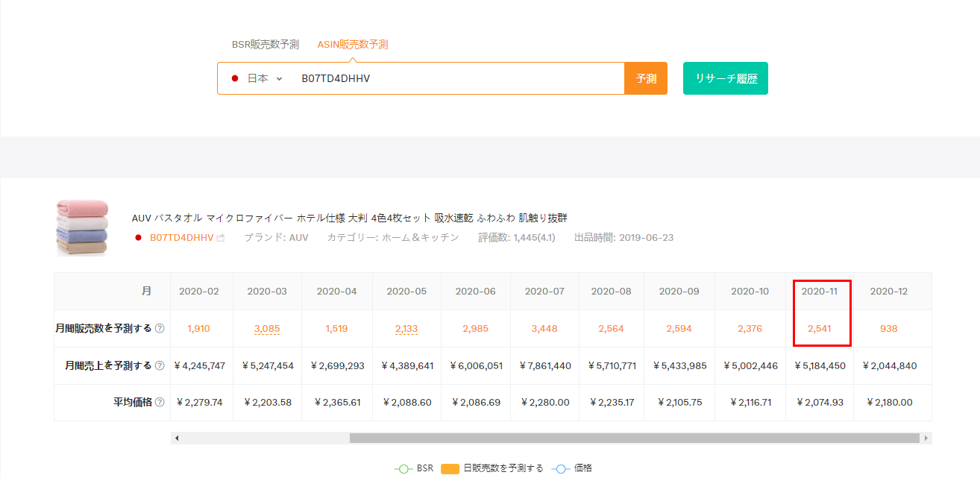This screenshot has width=980, height=478.
Task: Click 2020-07 sales value 3,448
Action: click(x=544, y=329)
